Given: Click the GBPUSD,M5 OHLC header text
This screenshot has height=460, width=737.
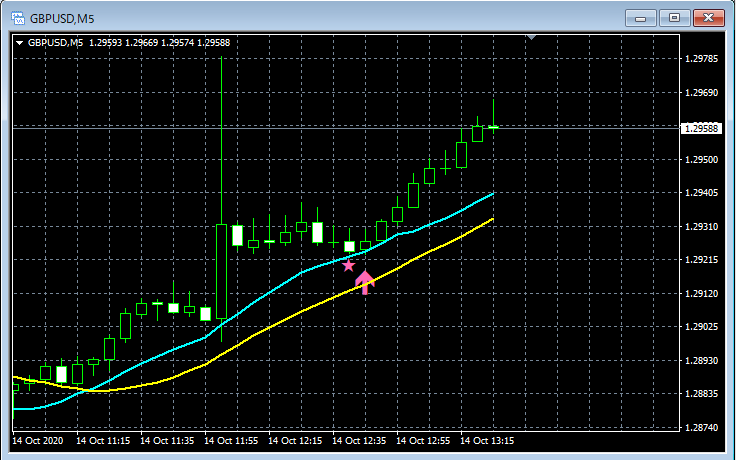Looking at the screenshot, I should point(129,43).
